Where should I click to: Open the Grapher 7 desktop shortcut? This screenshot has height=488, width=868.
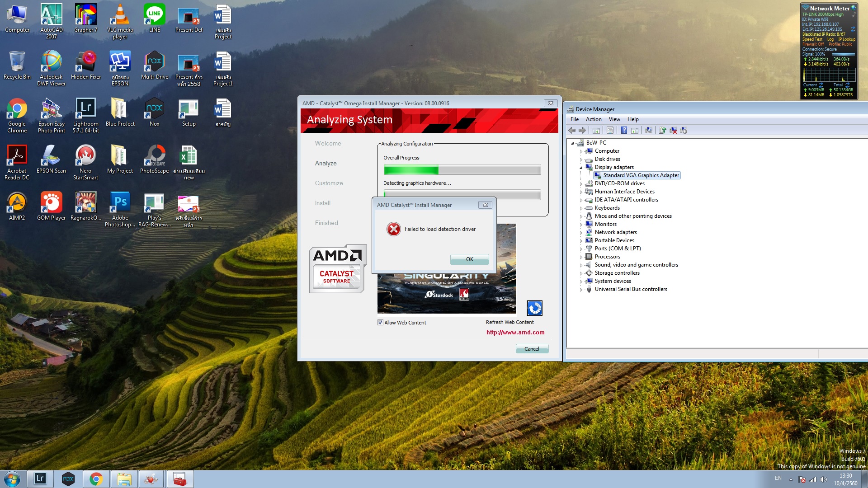[85, 18]
